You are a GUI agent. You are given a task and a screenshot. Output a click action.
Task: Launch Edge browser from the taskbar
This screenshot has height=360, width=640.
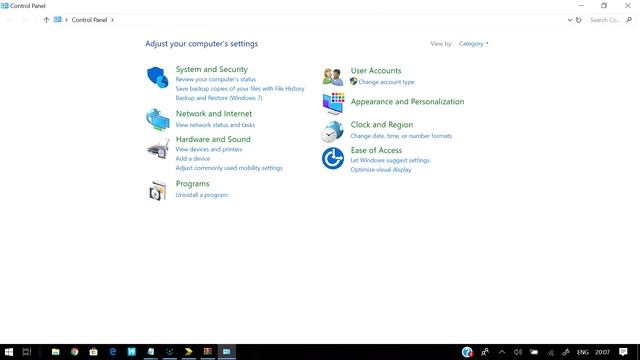113,352
